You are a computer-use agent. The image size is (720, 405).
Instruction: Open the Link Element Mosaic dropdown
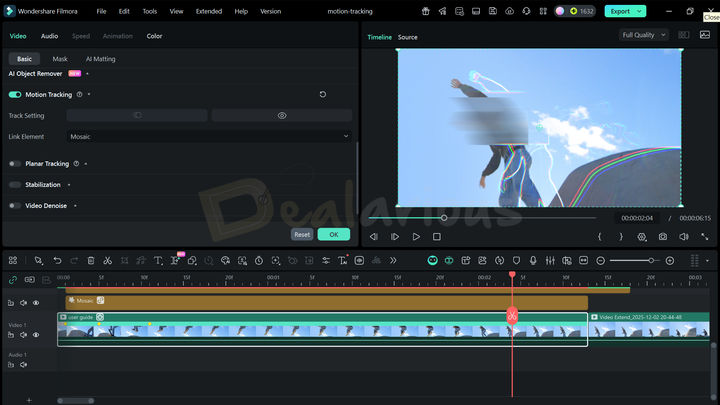click(x=209, y=136)
